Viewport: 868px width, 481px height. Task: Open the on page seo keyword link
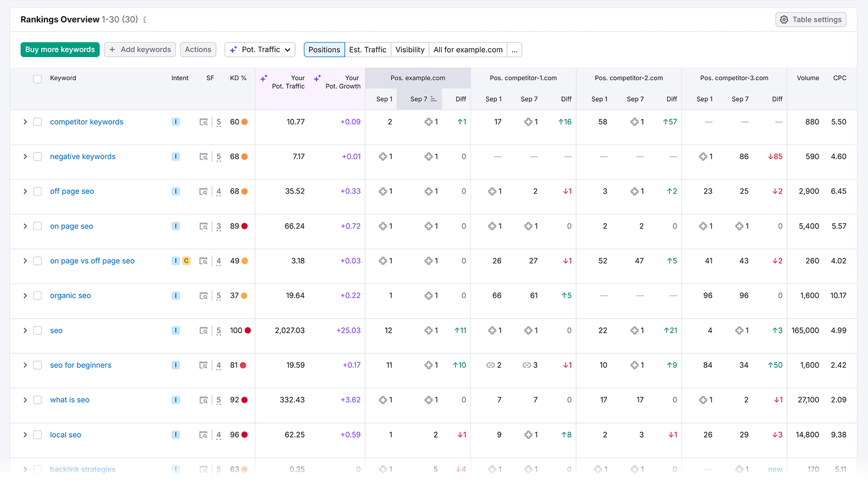(72, 226)
